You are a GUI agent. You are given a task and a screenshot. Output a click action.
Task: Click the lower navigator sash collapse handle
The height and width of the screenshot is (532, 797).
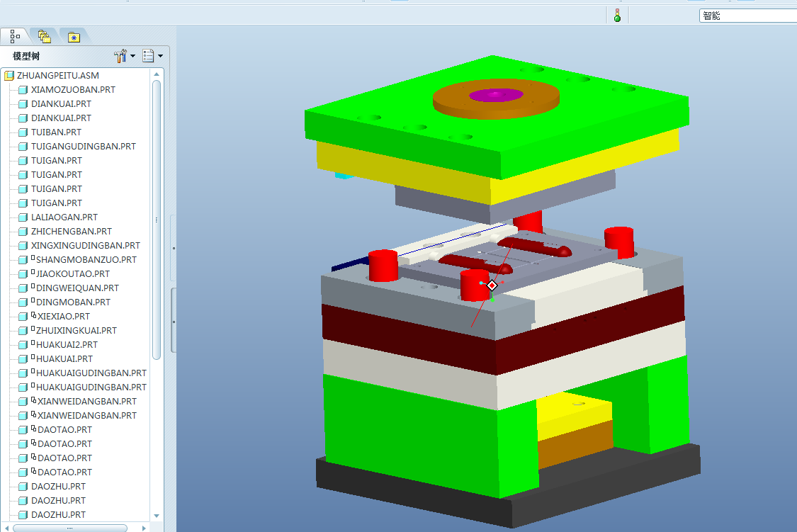click(174, 321)
